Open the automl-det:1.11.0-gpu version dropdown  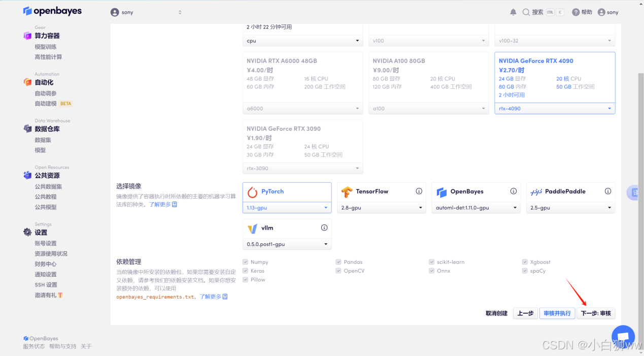(x=476, y=208)
